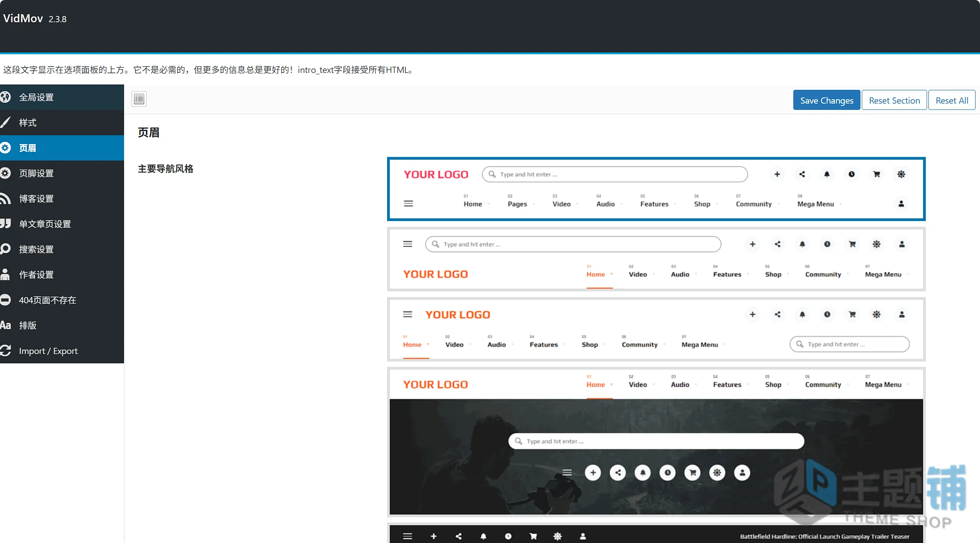Open the 搜索设置 menu section
Image resolution: width=980 pixels, height=543 pixels.
(62, 249)
